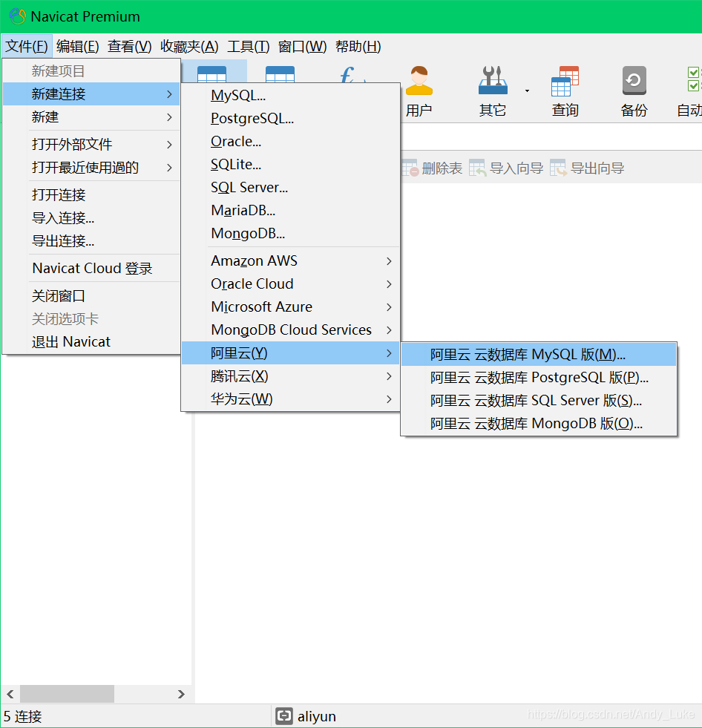Click 退出 Navicat menu entry
The height and width of the screenshot is (728, 702).
click(x=91, y=342)
